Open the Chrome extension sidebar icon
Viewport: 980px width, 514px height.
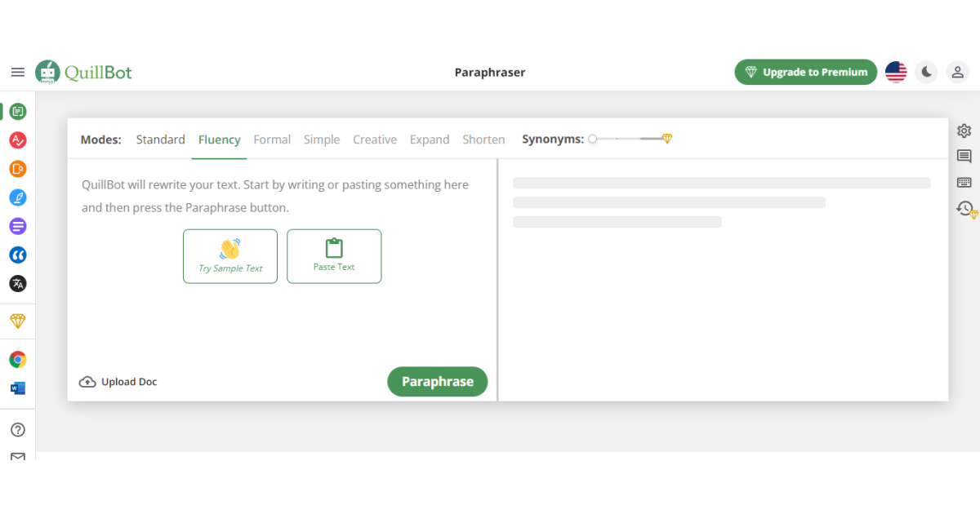18,359
